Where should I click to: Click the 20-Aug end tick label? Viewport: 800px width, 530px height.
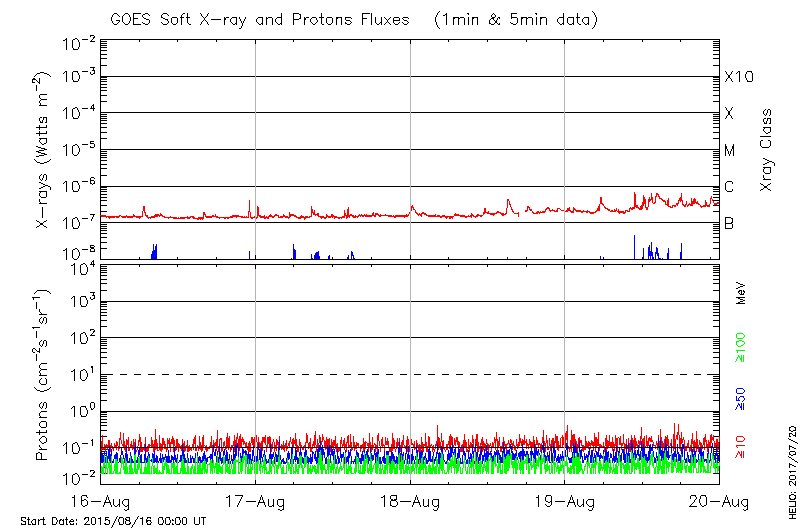point(719,502)
